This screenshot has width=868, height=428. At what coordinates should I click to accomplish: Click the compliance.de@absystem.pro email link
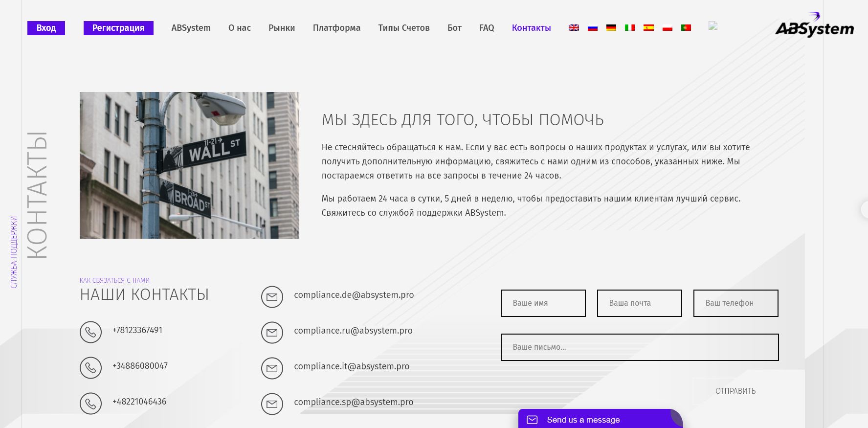click(x=354, y=295)
